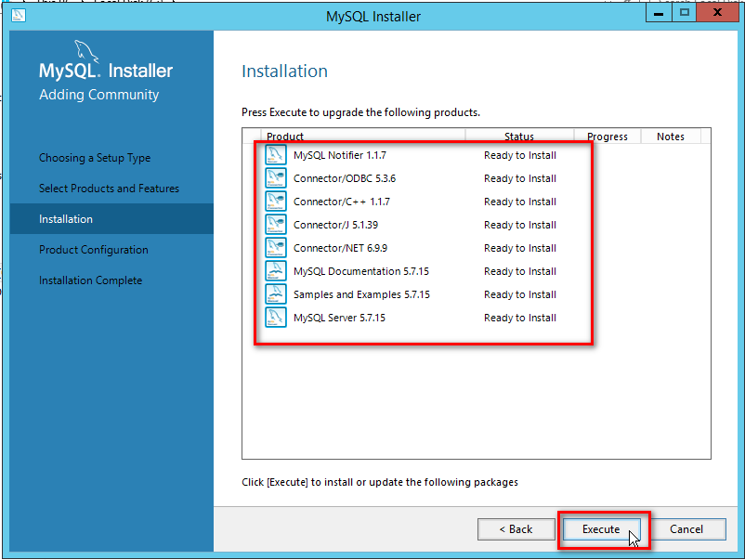This screenshot has height=560, width=745.
Task: Go back with the Back button
Action: coord(516,529)
